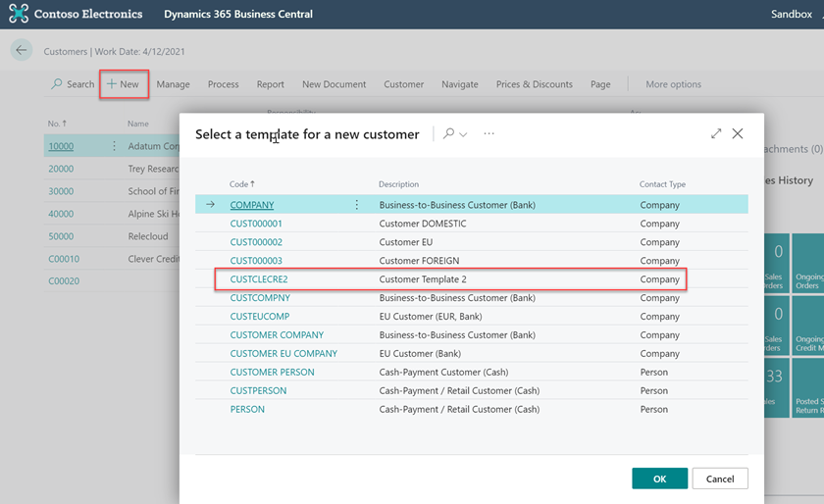The width and height of the screenshot is (824, 504).
Task: Open customer 40000 in the list
Action: pos(61,214)
